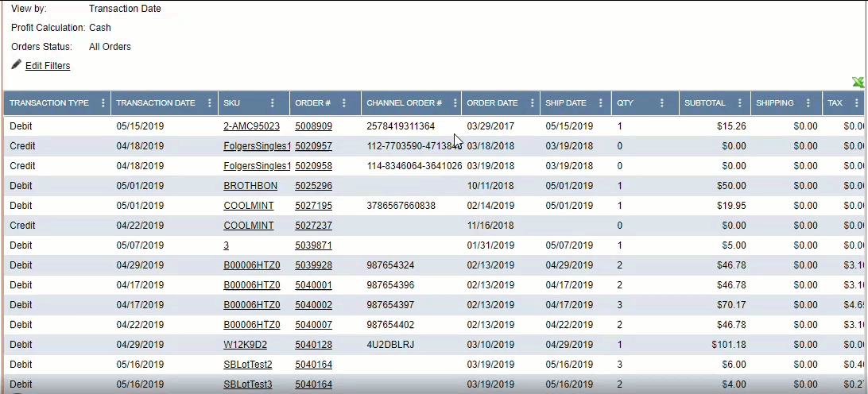The height and width of the screenshot is (394, 868).
Task: Open Transaction Type column menu dots
Action: tap(103, 103)
